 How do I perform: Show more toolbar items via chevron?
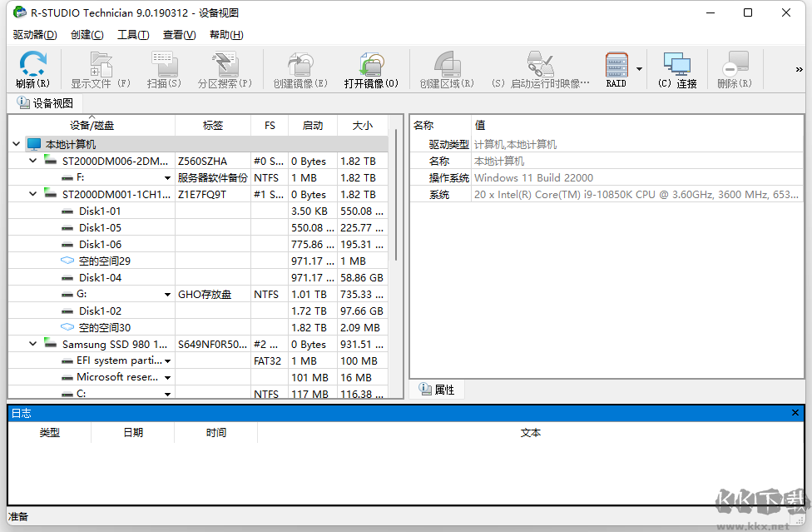(799, 69)
